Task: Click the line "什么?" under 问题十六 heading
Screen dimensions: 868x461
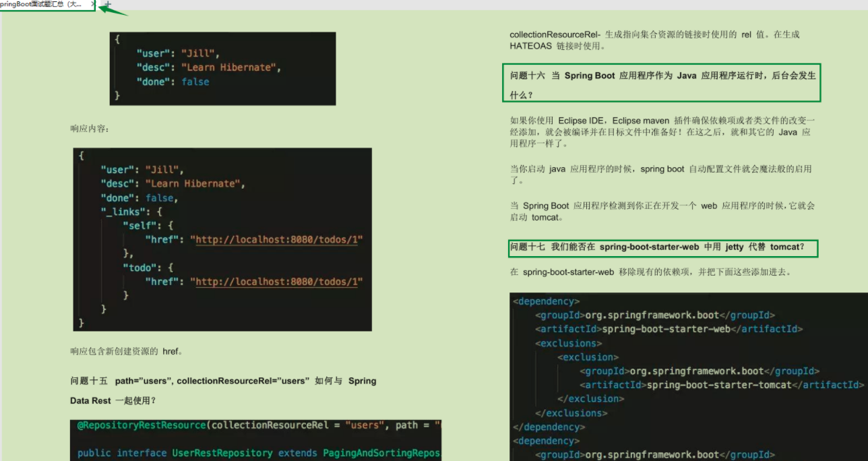Action: coord(522,95)
